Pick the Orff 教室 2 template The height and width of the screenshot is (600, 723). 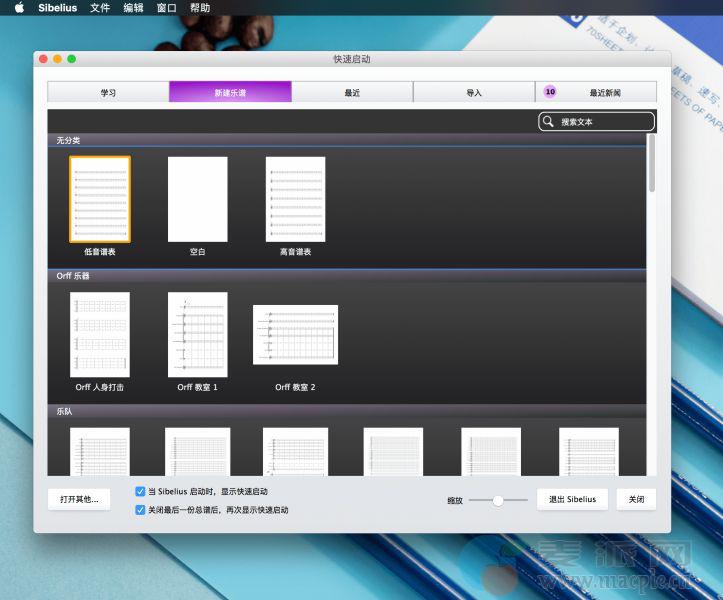[295, 335]
